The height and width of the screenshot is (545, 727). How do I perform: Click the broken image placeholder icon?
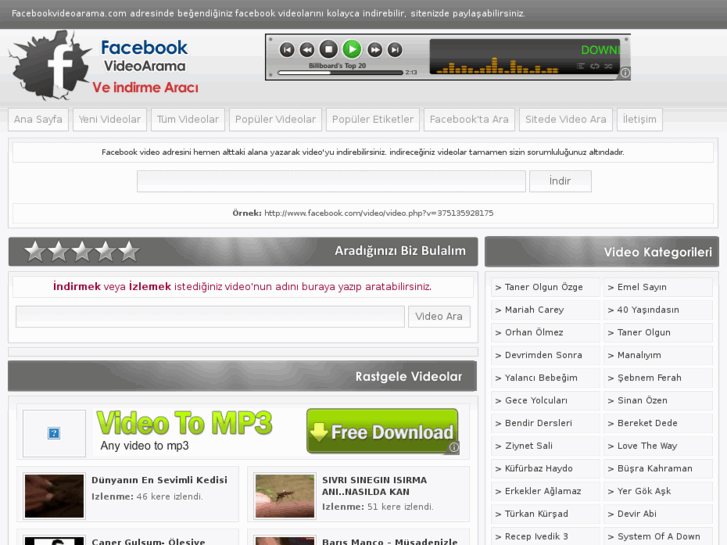[54, 433]
